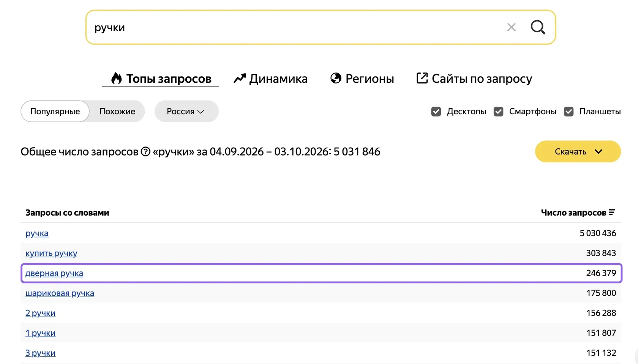This screenshot has width=638, height=364.
Task: Clear the search field with X icon
Action: [x=511, y=27]
